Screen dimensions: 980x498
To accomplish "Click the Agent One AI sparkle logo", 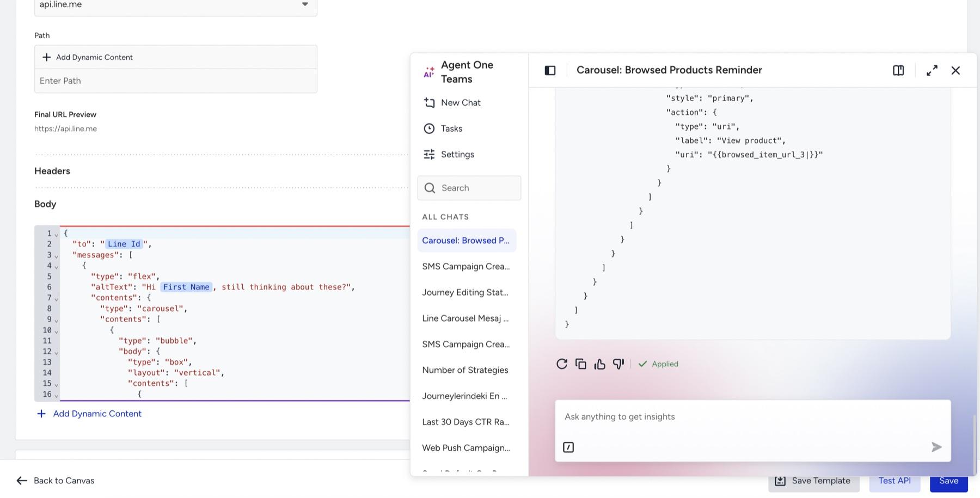I will pyautogui.click(x=430, y=72).
